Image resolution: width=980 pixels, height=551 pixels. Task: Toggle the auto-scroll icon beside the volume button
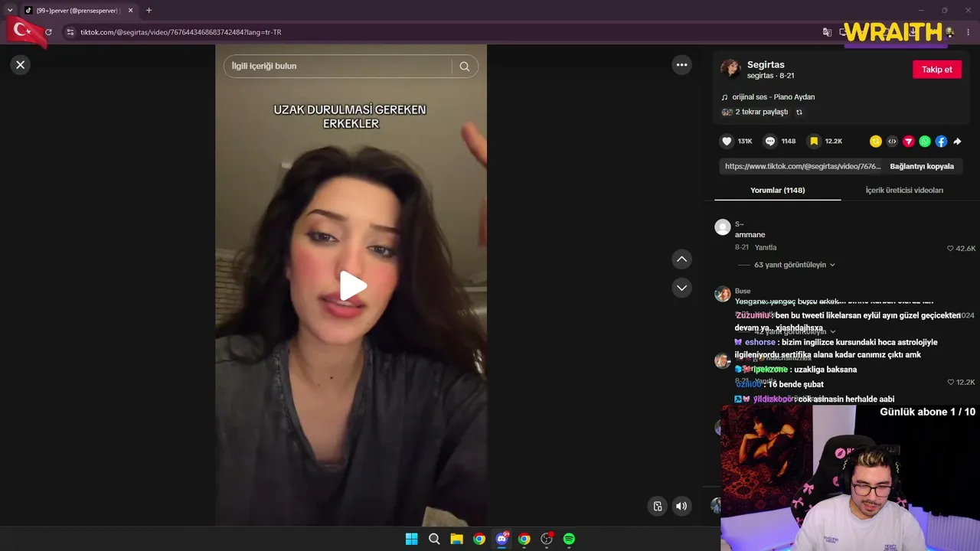(x=657, y=506)
